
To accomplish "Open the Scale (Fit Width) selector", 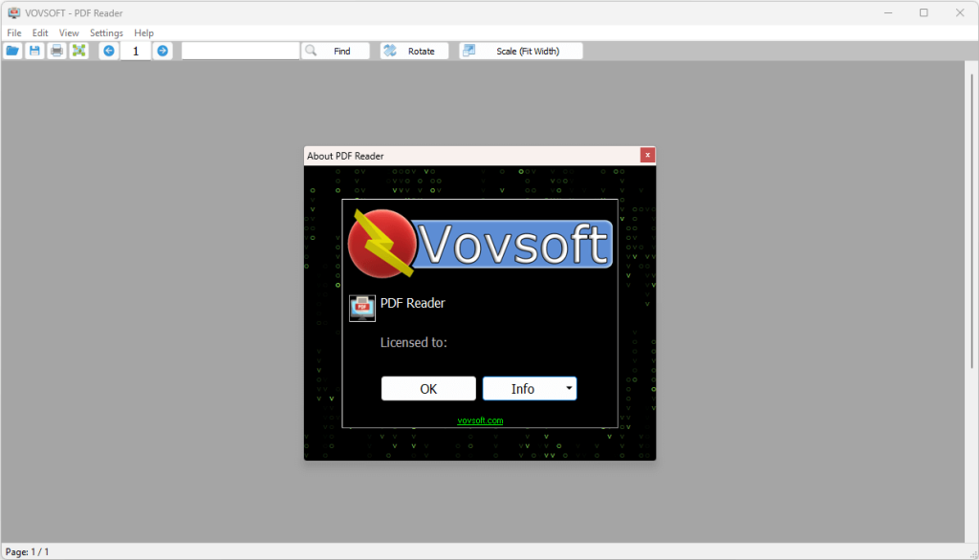I will pyautogui.click(x=521, y=51).
